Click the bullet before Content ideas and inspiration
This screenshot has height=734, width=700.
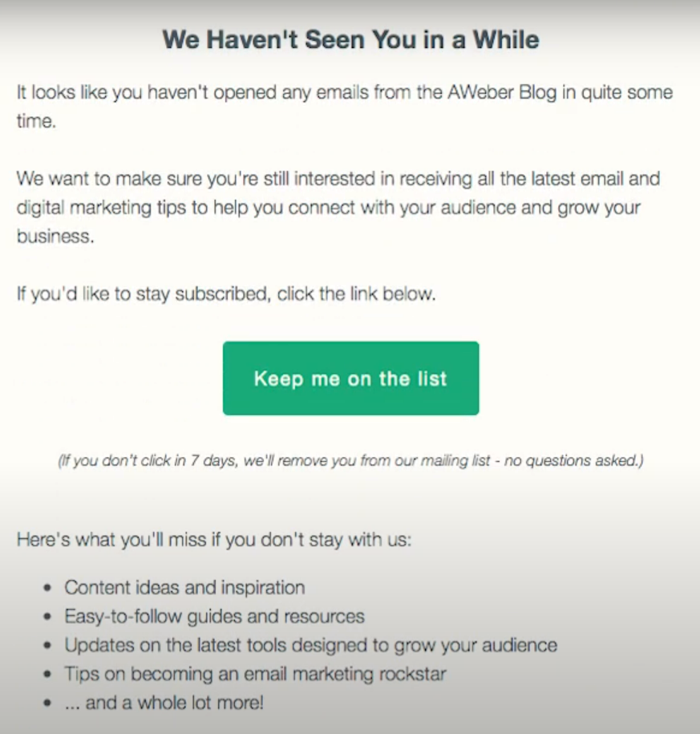(x=47, y=588)
